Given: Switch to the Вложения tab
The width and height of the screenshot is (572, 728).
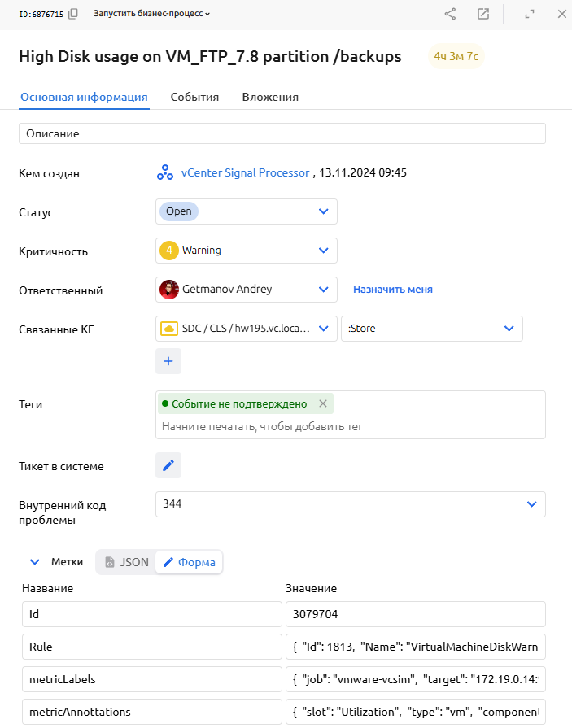Looking at the screenshot, I should click(x=270, y=98).
